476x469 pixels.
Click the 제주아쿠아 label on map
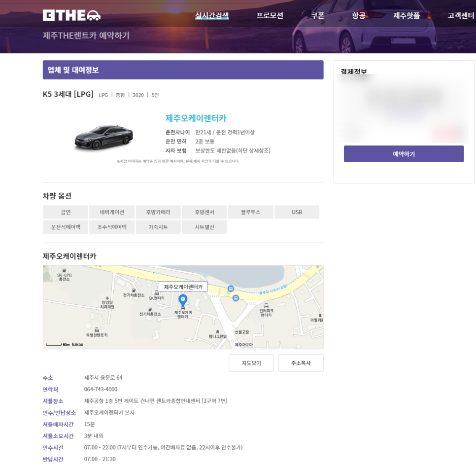point(244,344)
